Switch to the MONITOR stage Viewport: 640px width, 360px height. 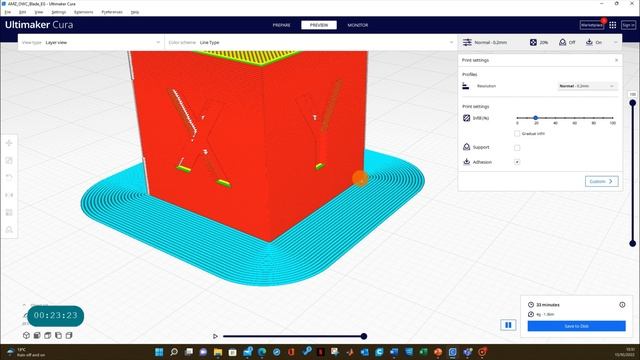358,25
